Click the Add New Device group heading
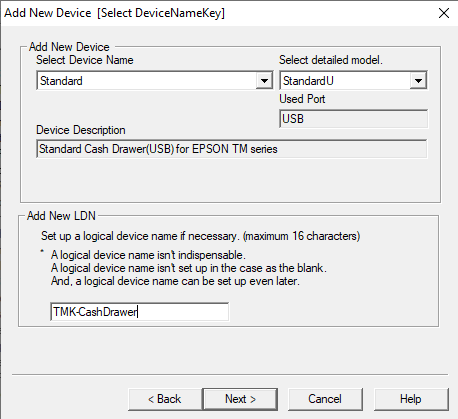The width and height of the screenshot is (458, 419). (x=69, y=47)
